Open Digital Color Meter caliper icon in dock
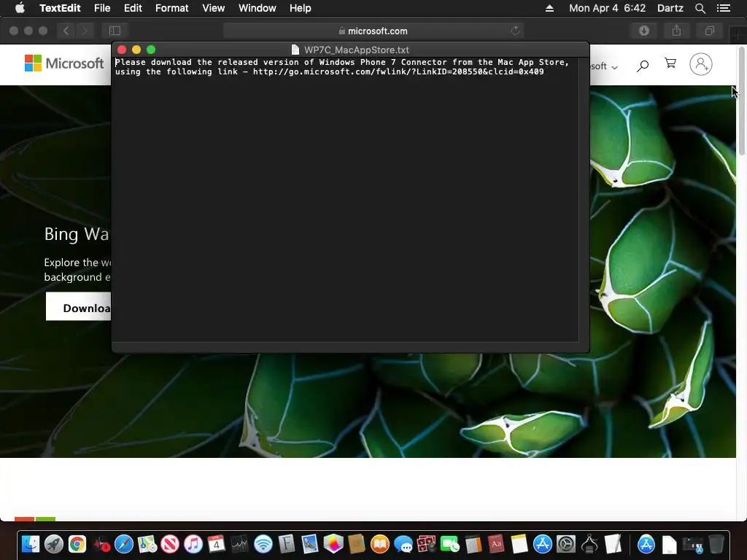 tap(589, 544)
